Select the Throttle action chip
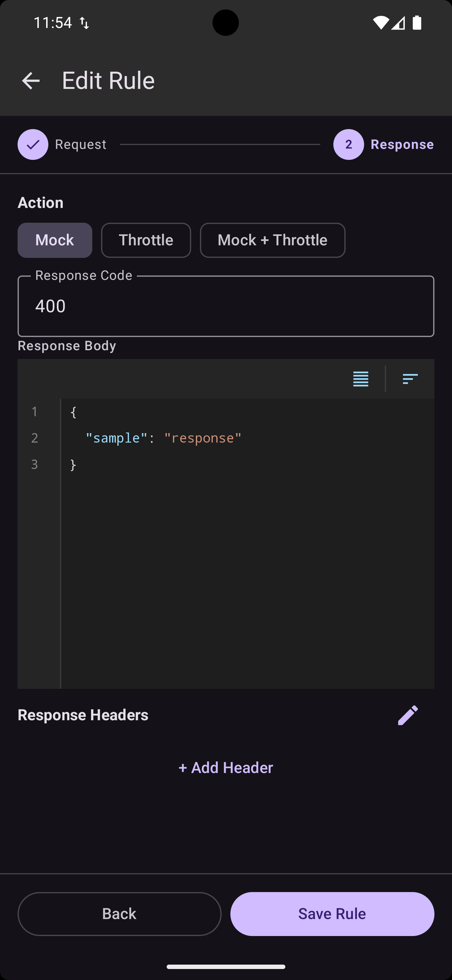This screenshot has height=980, width=452. [146, 240]
